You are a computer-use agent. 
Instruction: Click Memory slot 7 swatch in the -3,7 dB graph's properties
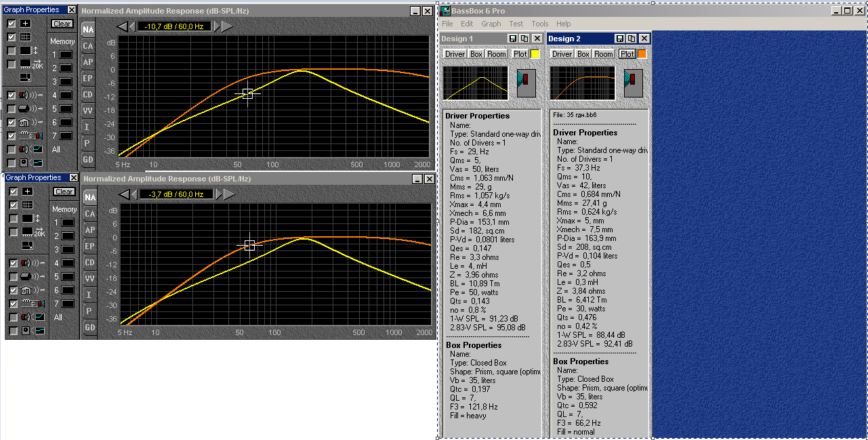pyautogui.click(x=67, y=303)
